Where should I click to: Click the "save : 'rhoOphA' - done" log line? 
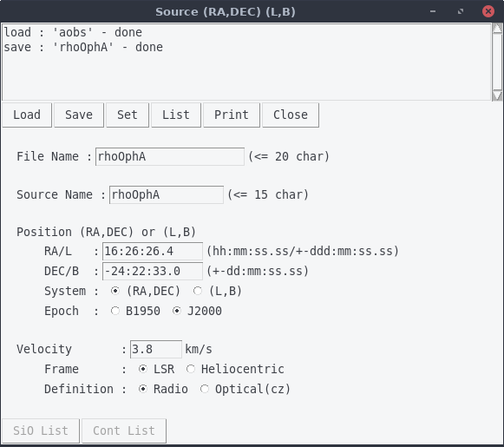pyautogui.click(x=83, y=47)
